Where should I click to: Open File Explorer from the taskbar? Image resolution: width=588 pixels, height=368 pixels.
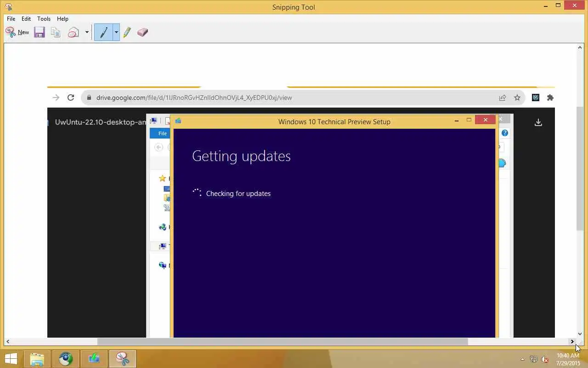[x=37, y=359]
